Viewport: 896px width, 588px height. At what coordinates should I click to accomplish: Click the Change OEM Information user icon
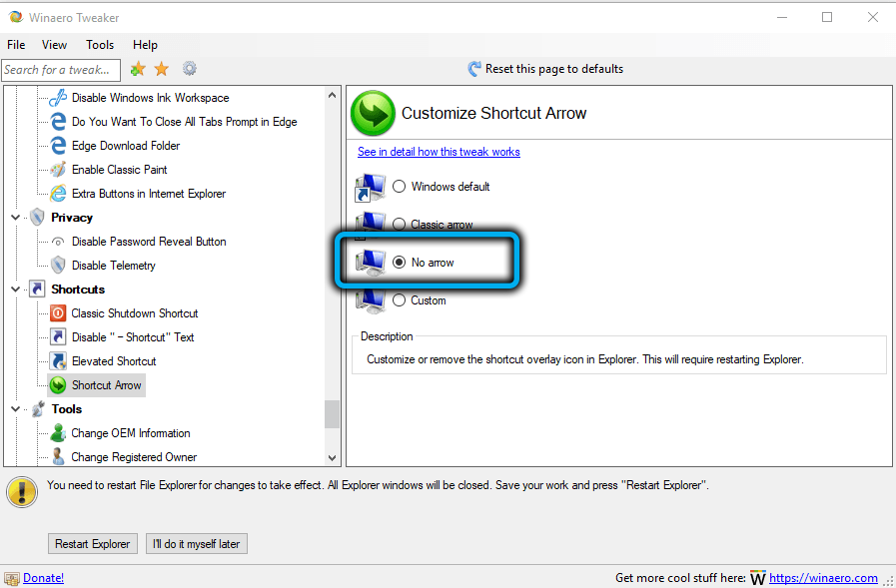click(58, 433)
